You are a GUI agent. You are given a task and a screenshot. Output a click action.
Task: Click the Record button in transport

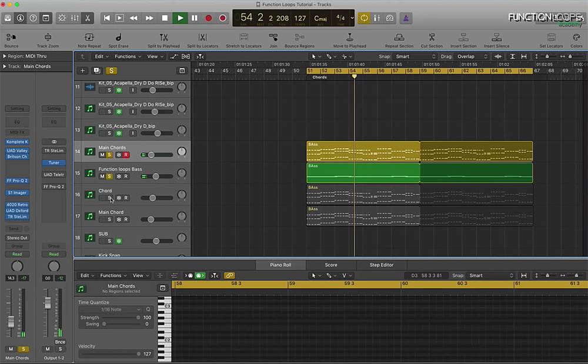click(208, 18)
